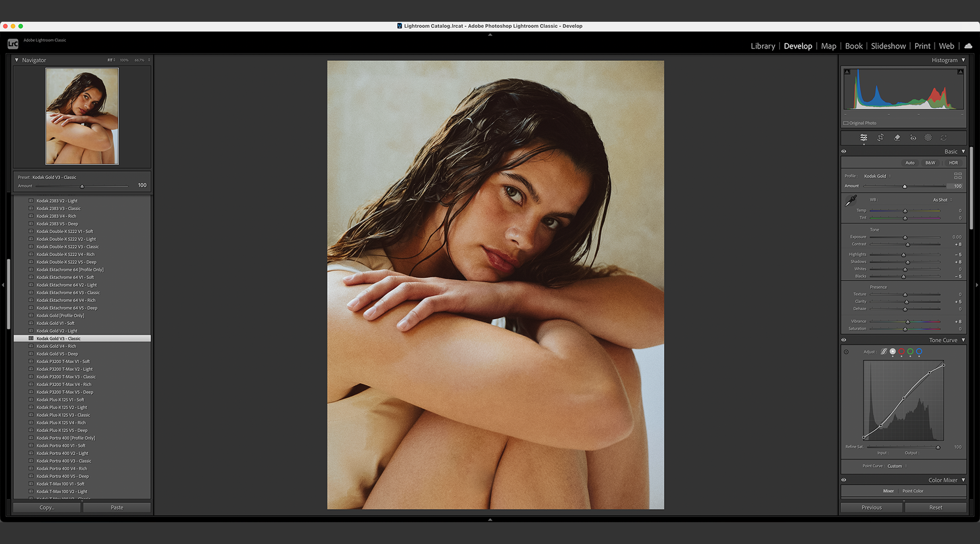Switch to the Library module
This screenshot has width=980, height=544.
point(763,46)
